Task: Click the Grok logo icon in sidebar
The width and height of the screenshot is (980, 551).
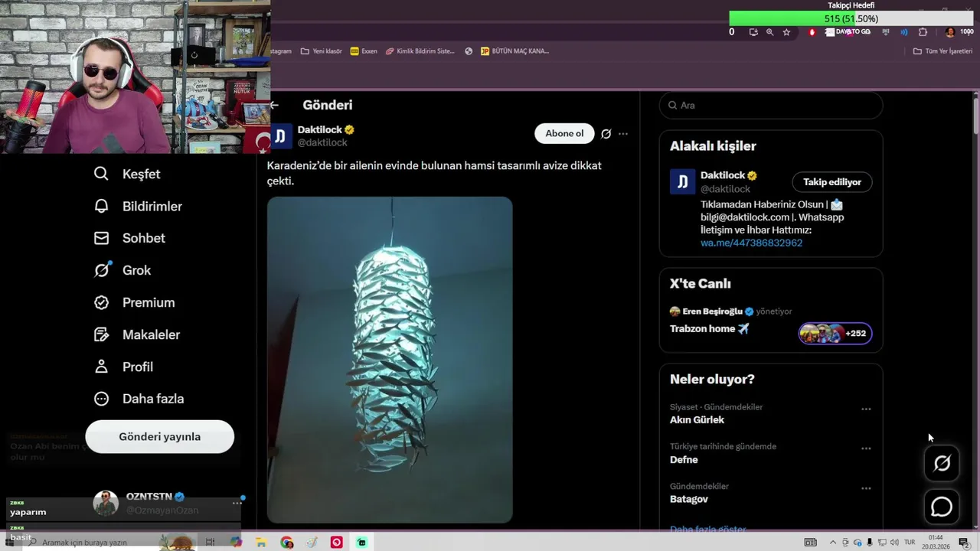Action: [x=101, y=270]
